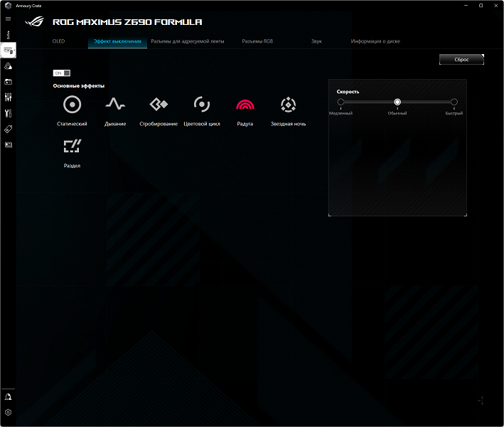Close the Armoury Crate window
504x427 pixels.
click(x=495, y=6)
